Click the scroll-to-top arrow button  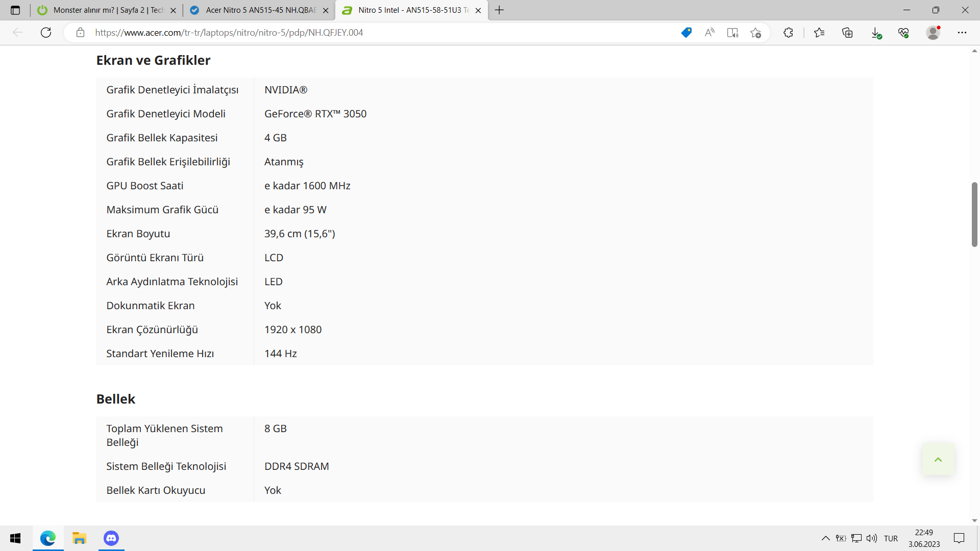click(938, 460)
